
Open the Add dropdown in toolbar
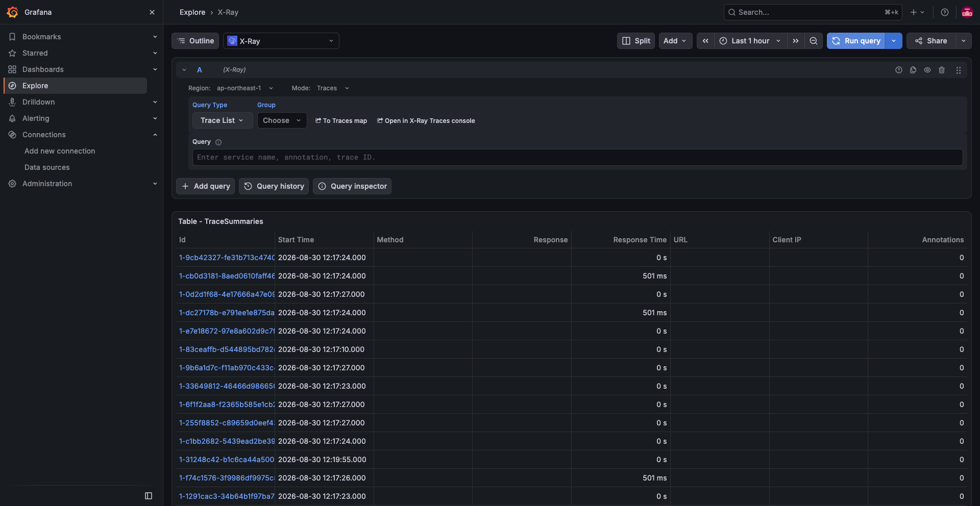[x=675, y=41]
